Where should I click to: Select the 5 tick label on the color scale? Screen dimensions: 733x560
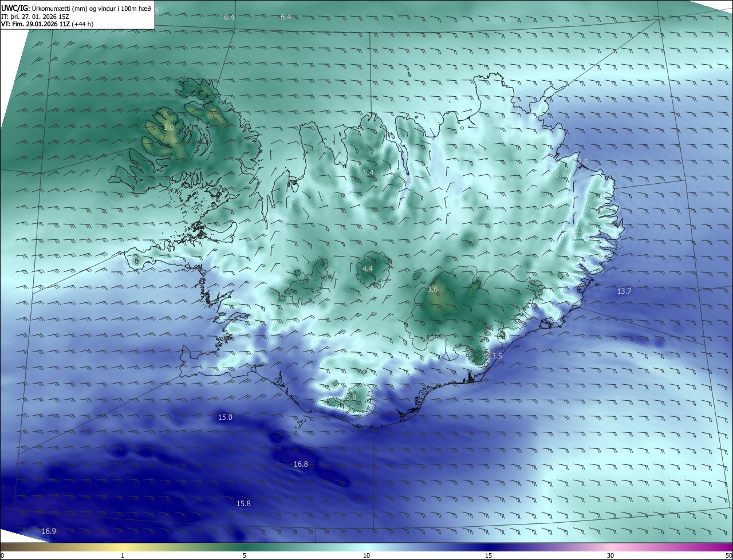click(245, 555)
